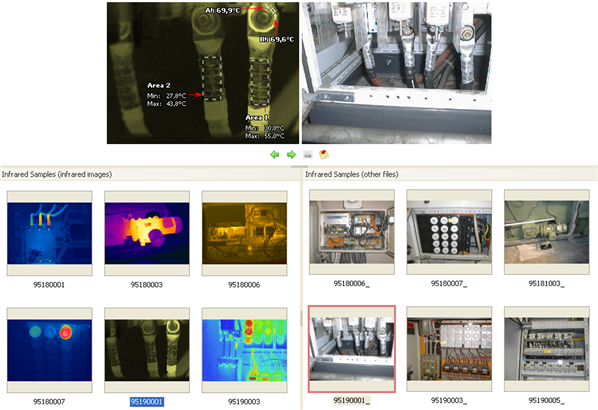Click the file name label 95181003_
The image size is (598, 410).
point(547,283)
